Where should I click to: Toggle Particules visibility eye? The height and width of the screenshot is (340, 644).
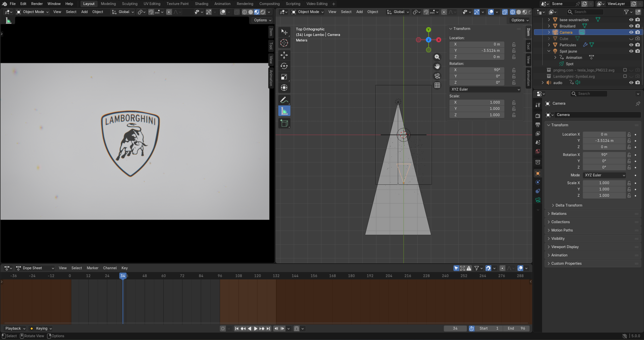point(631,45)
